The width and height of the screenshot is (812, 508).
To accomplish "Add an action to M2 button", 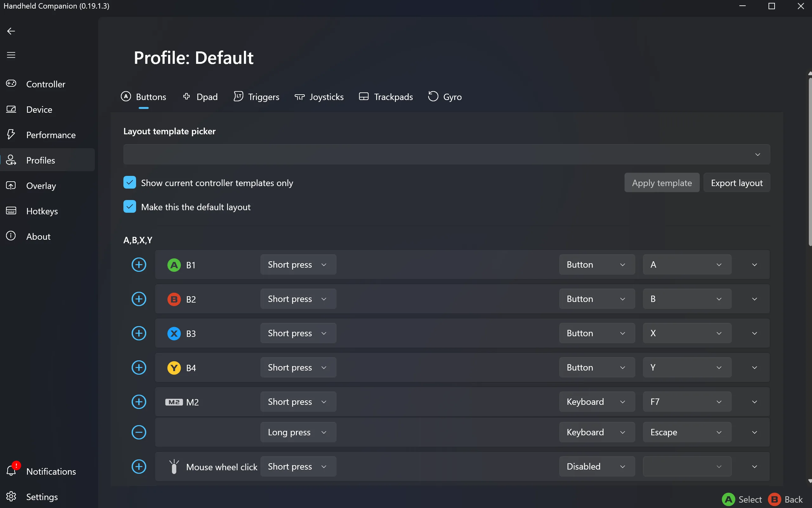I will click(139, 402).
